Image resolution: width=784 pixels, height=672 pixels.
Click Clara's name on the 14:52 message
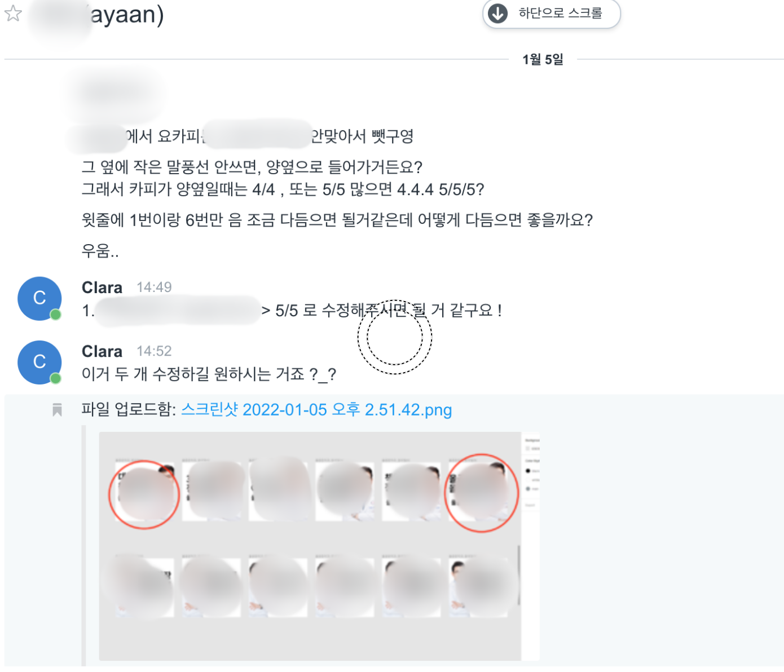click(x=102, y=351)
